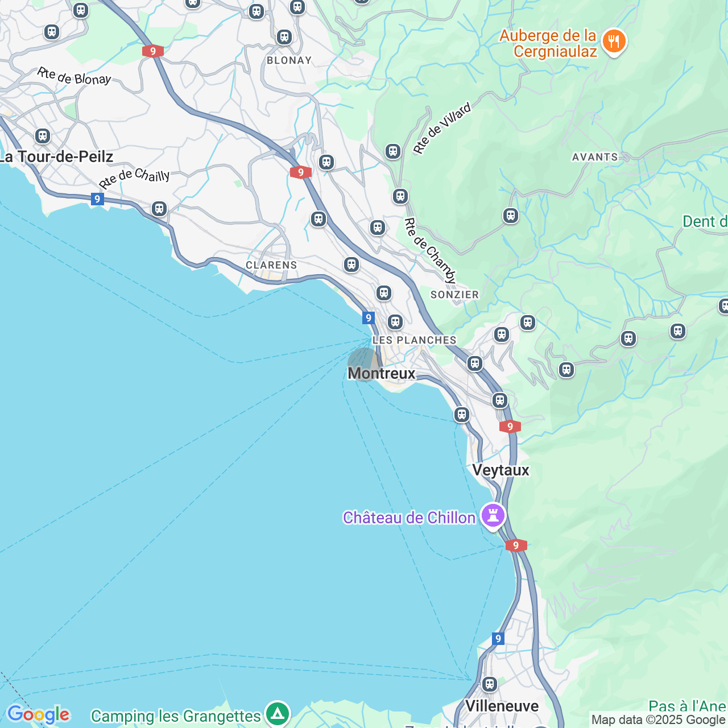The image size is (728, 728).
Task: Click the station icon beside La Tour-de-Peilz
Action: coord(43,136)
